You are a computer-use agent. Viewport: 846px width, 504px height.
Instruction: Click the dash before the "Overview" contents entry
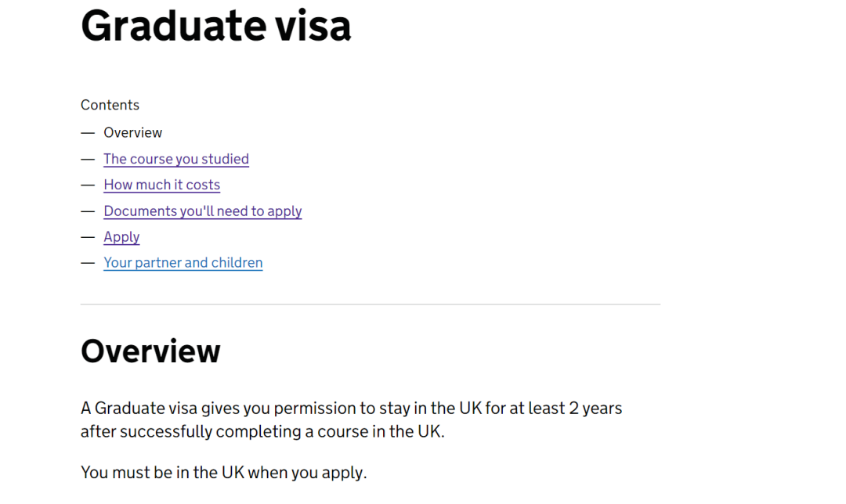coord(88,133)
